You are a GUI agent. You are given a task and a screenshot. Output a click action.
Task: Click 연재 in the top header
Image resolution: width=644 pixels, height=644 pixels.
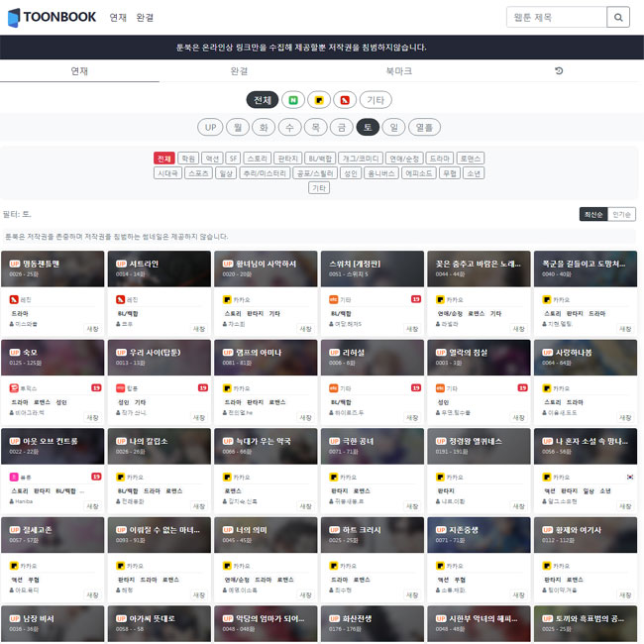(118, 17)
